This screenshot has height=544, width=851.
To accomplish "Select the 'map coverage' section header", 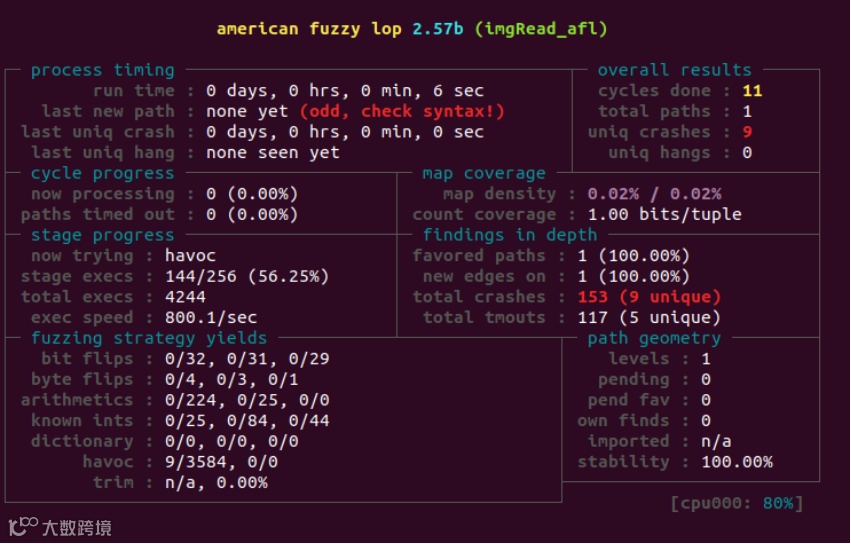I will click(x=484, y=173).
